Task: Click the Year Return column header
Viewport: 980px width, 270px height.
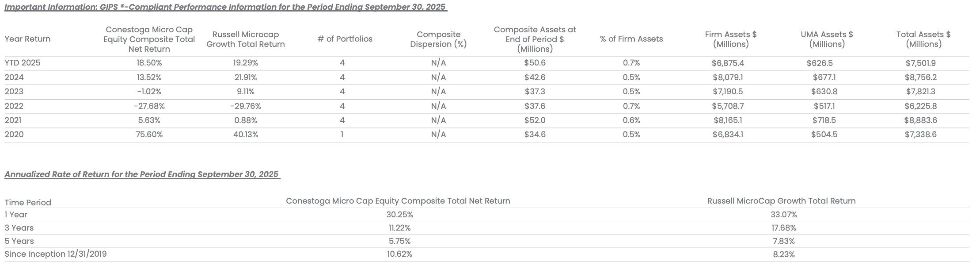Action: tap(27, 39)
